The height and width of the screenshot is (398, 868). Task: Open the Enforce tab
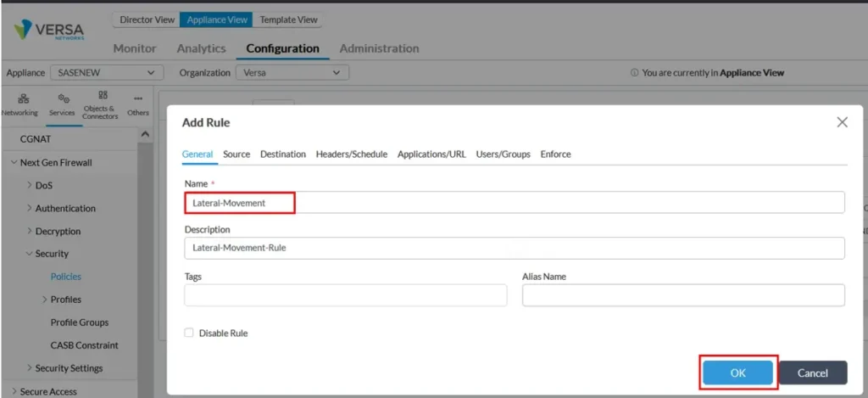[555, 154]
